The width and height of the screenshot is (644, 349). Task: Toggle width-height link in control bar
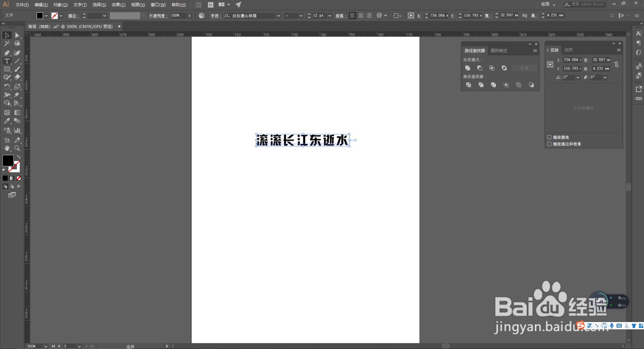coord(525,16)
